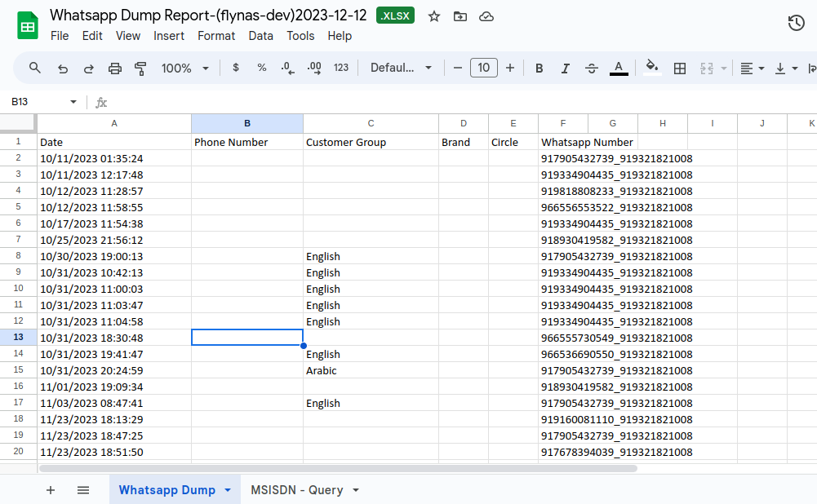Open the all sheets list icon

(83, 490)
